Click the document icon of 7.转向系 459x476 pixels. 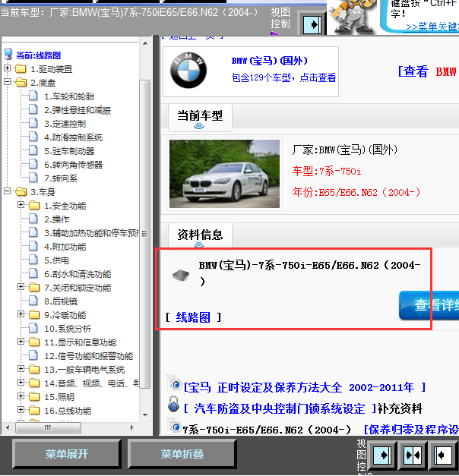click(x=33, y=178)
